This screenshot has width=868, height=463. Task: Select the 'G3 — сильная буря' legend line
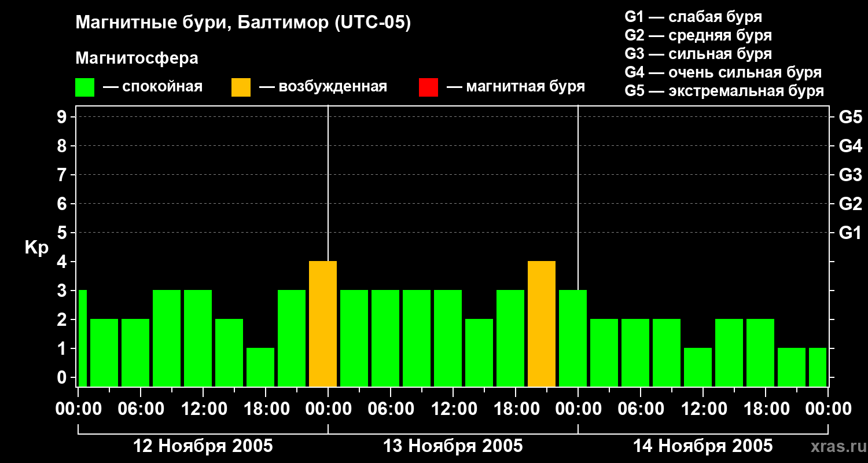pyautogui.click(x=698, y=54)
